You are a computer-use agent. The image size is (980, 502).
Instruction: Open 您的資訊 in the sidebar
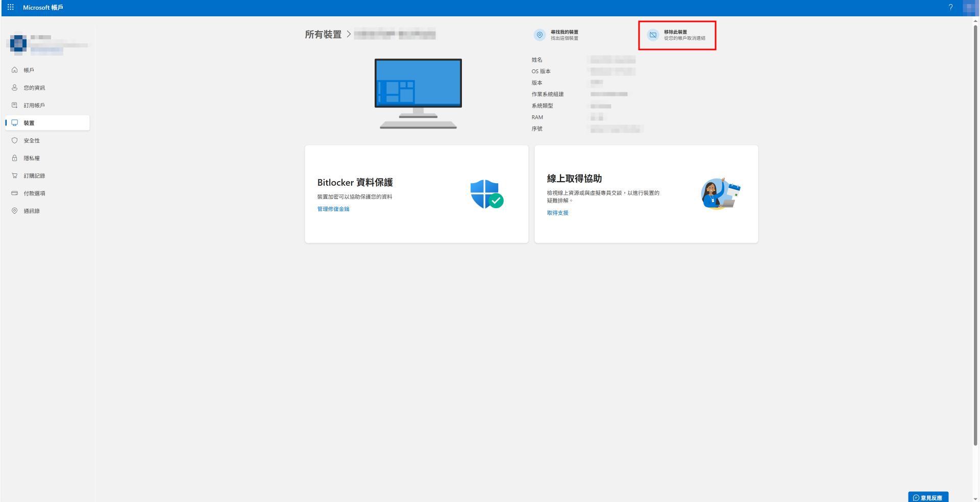point(34,88)
